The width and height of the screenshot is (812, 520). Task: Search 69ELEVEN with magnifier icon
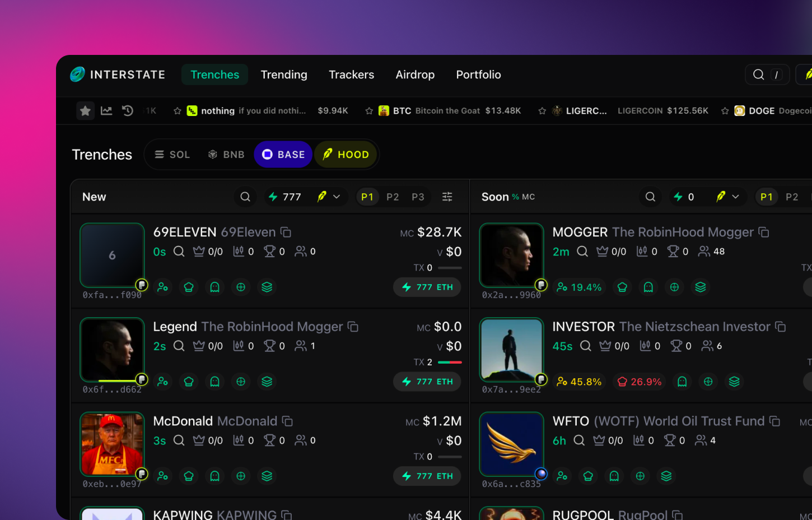(179, 252)
